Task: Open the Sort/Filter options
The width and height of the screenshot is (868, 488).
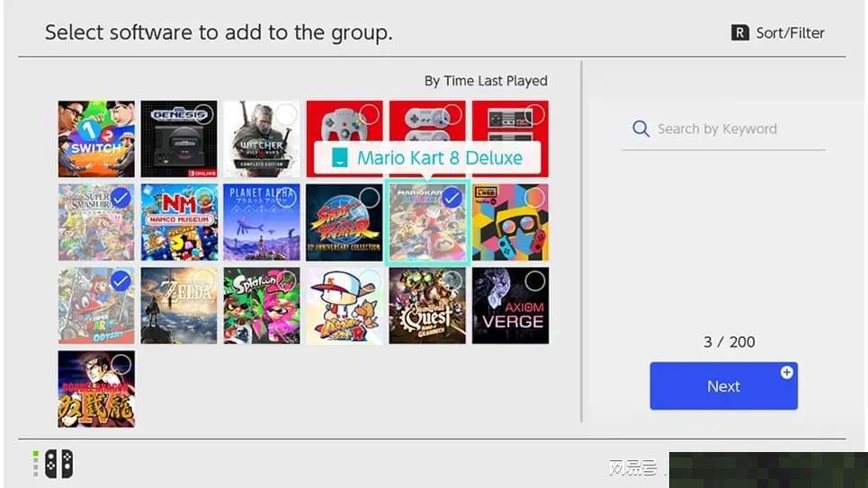Action: tap(778, 32)
